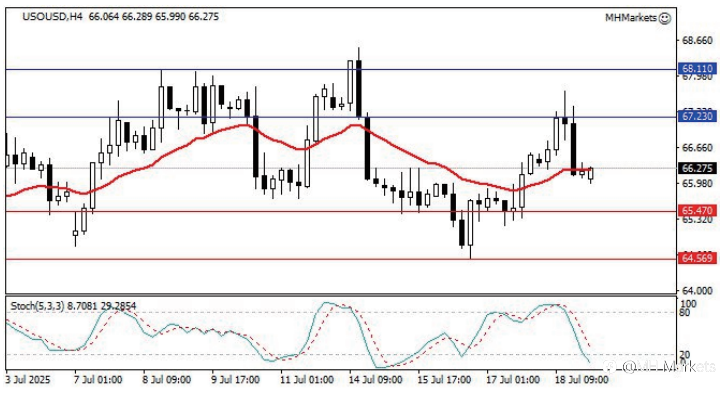Screen dimensions: 725x395
Task: Click the OHLC values 66.064 66.289 65.990 66.275
Action: coord(154,17)
